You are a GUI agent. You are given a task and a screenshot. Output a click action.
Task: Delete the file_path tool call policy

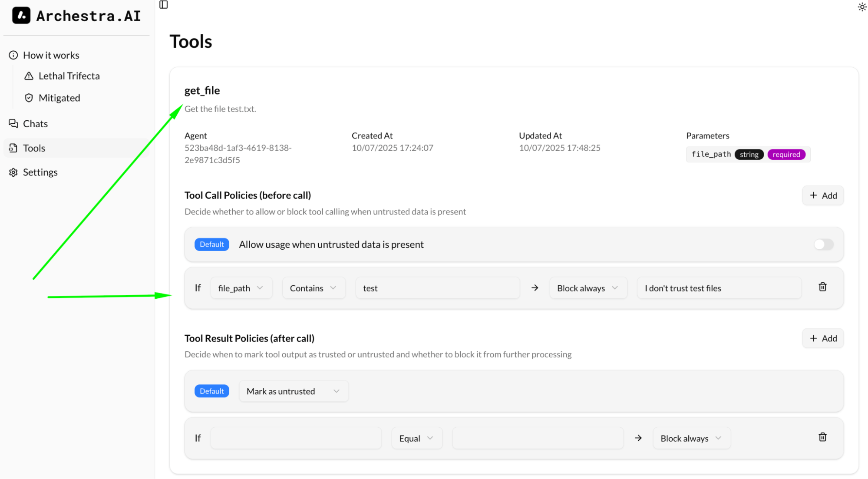pos(822,287)
